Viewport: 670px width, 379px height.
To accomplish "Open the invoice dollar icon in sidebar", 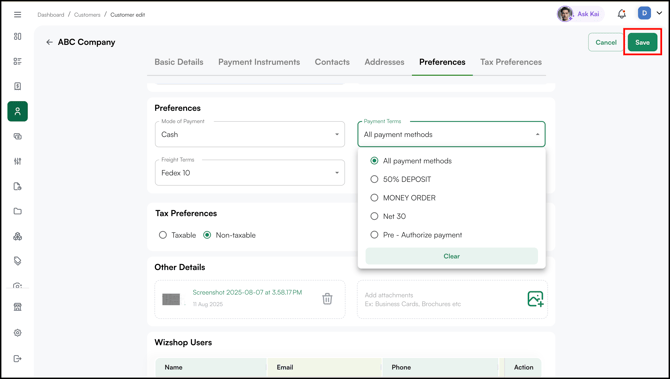I will [x=18, y=86].
